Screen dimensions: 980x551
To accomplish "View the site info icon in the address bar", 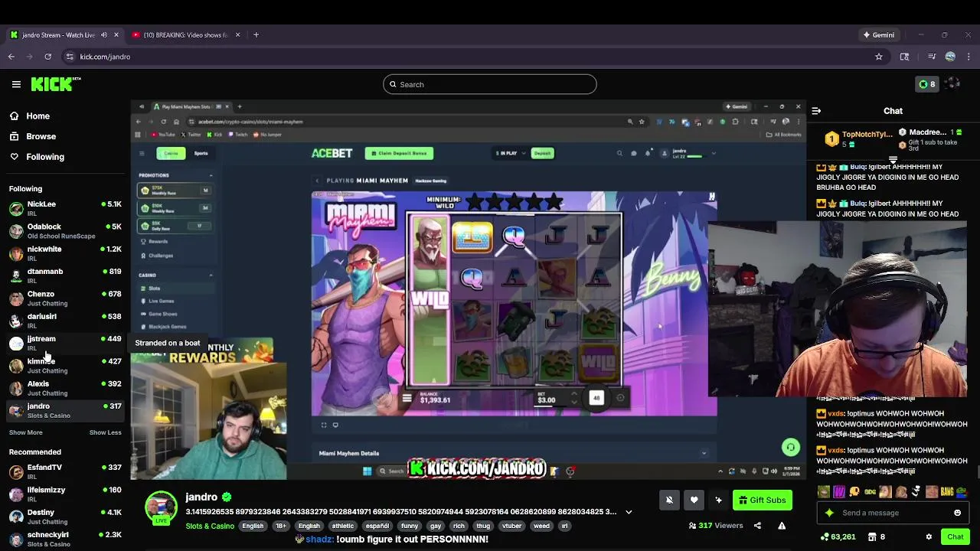I will [x=70, y=57].
